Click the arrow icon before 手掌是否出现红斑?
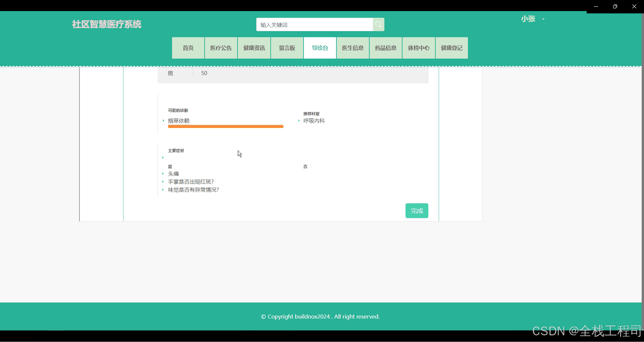 (163, 182)
